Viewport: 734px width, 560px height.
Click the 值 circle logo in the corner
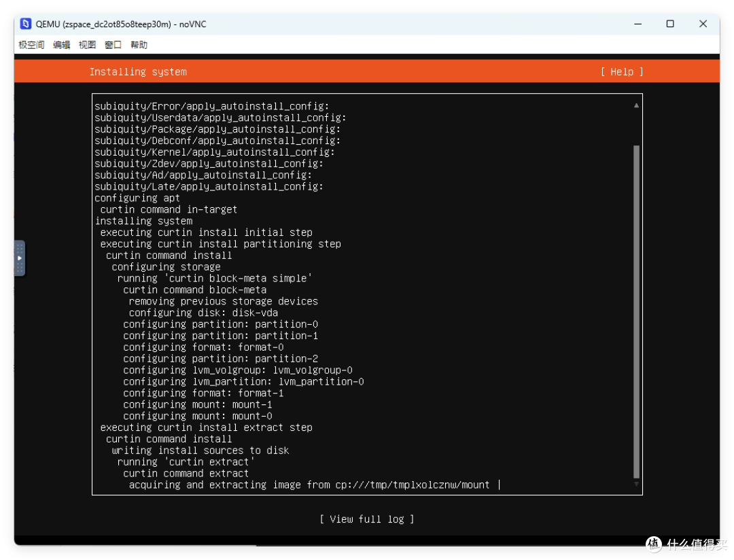pyautogui.click(x=653, y=544)
